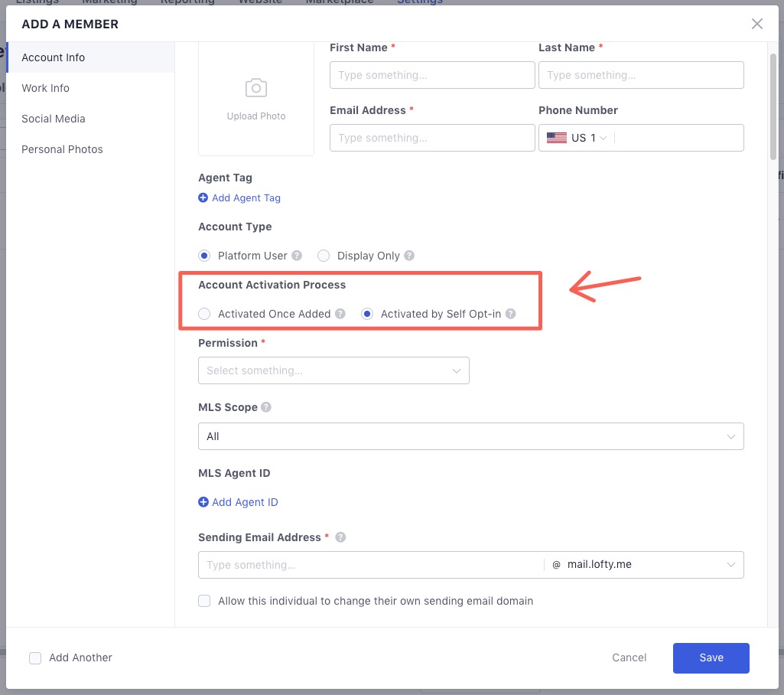
Task: Select the Display Only radio button
Action: pos(324,256)
